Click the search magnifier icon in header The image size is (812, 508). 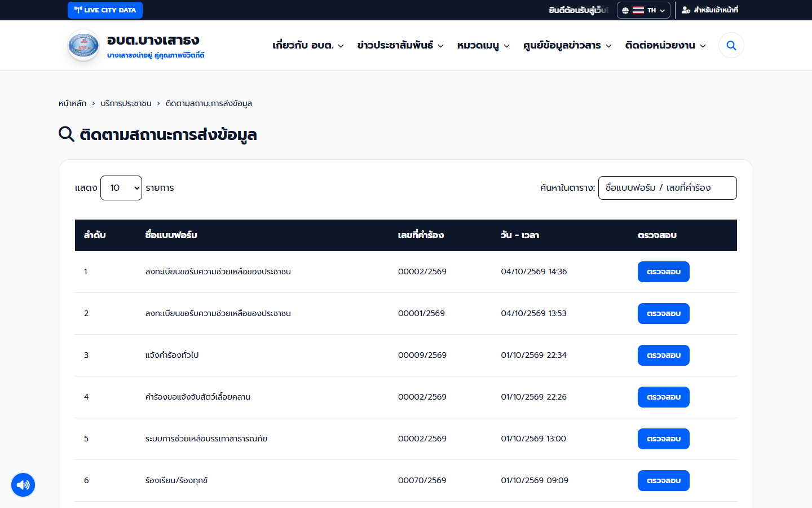pyautogui.click(x=731, y=45)
